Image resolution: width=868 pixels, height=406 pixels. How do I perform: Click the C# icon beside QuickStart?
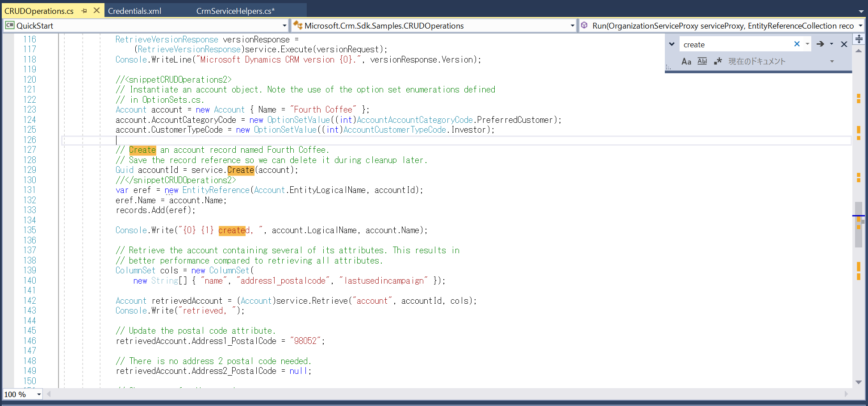10,25
